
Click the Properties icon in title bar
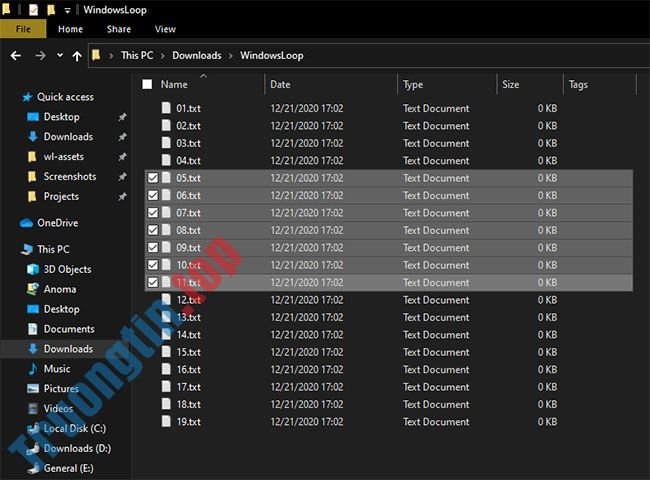pos(34,10)
